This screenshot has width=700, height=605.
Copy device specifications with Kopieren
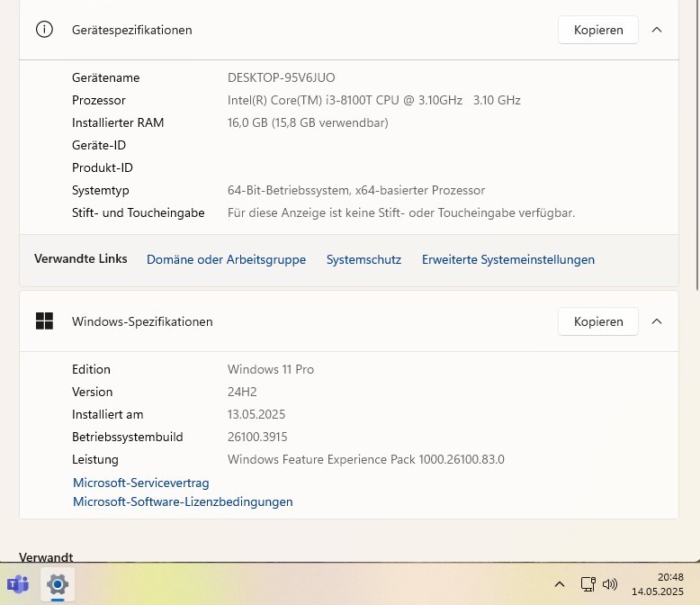point(598,30)
